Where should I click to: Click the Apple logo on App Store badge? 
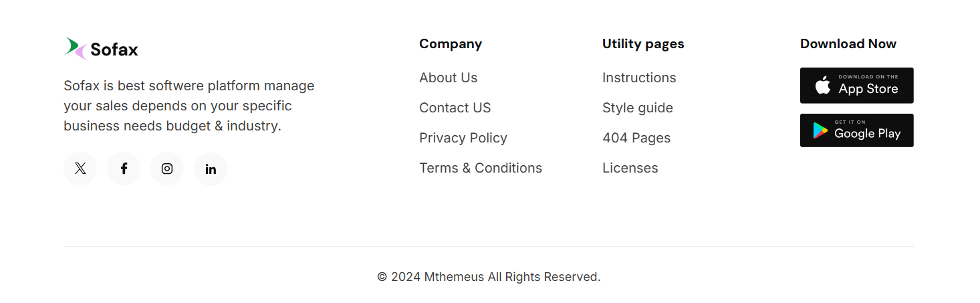pos(823,86)
